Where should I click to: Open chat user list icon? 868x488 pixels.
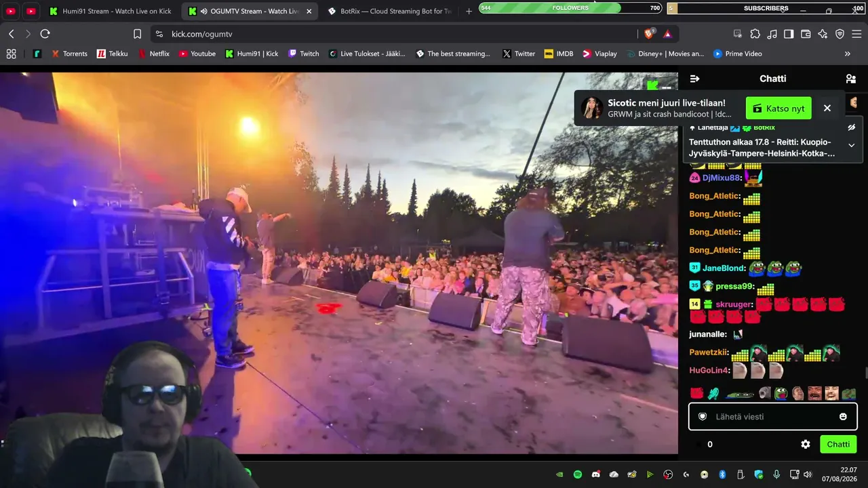tap(850, 79)
